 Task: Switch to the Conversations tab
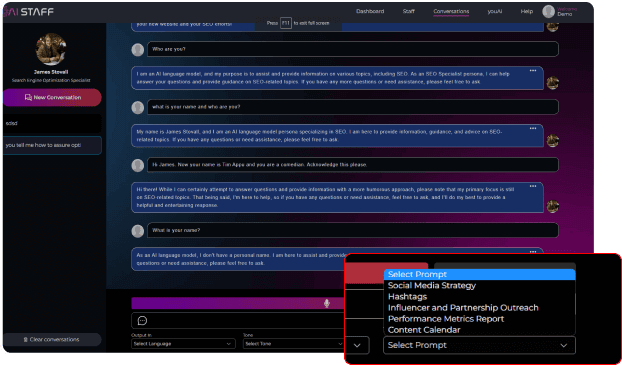click(451, 12)
